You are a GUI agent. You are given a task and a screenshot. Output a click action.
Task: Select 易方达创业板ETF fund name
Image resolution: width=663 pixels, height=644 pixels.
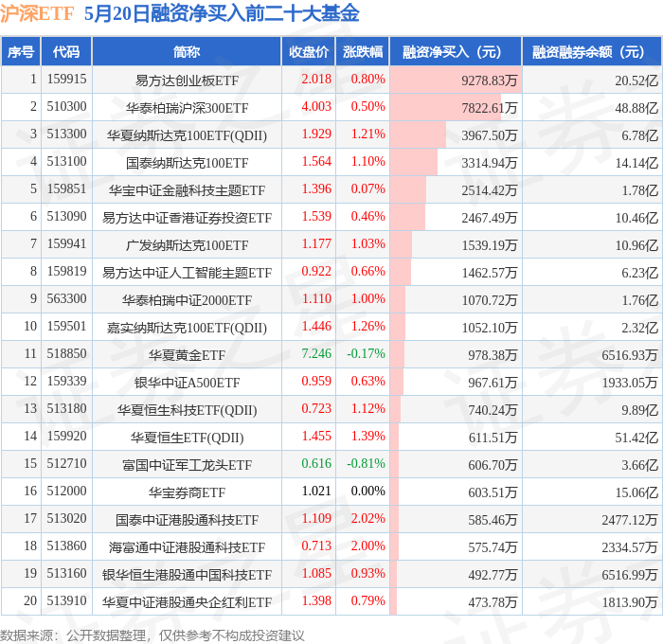point(187,80)
